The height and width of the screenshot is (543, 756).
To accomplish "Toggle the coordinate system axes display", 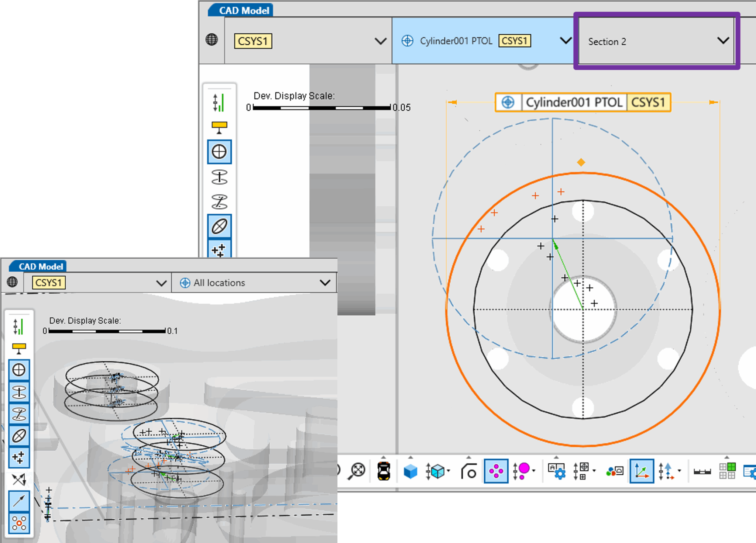I will point(642,471).
